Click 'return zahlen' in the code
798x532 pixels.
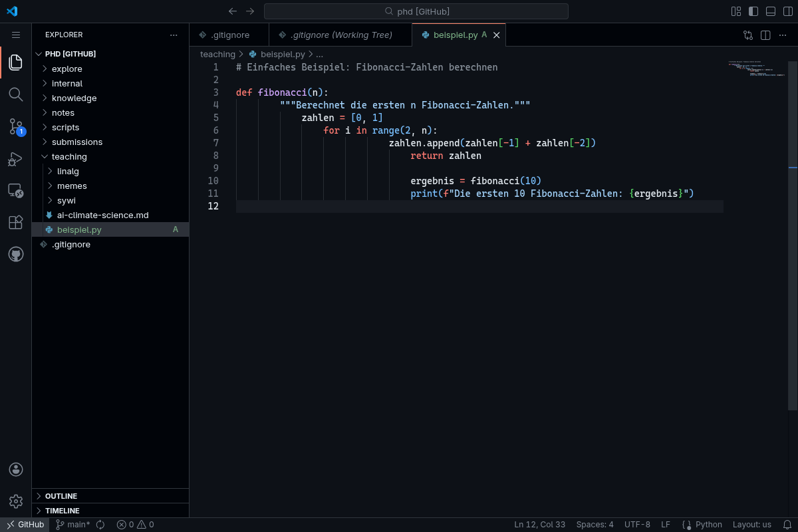pos(446,156)
